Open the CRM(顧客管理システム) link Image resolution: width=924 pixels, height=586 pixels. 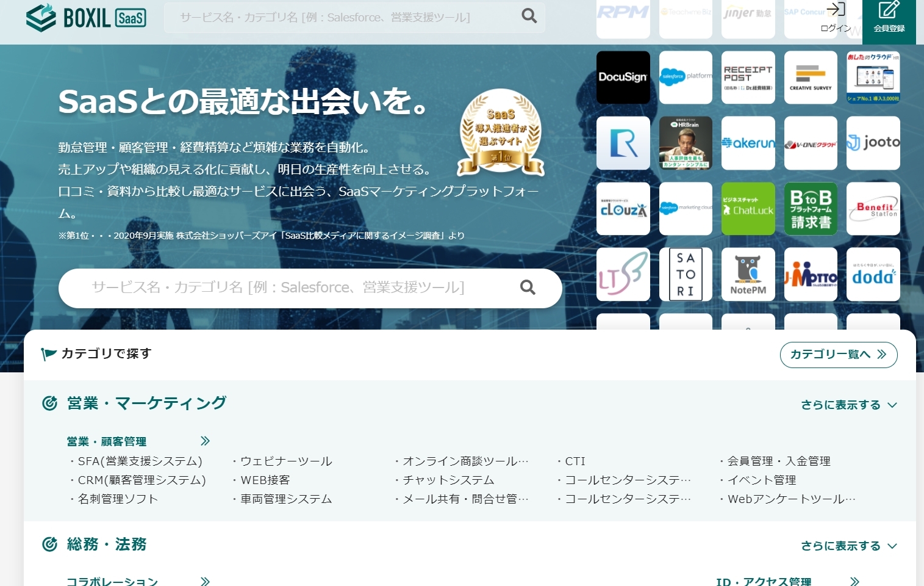coord(141,480)
